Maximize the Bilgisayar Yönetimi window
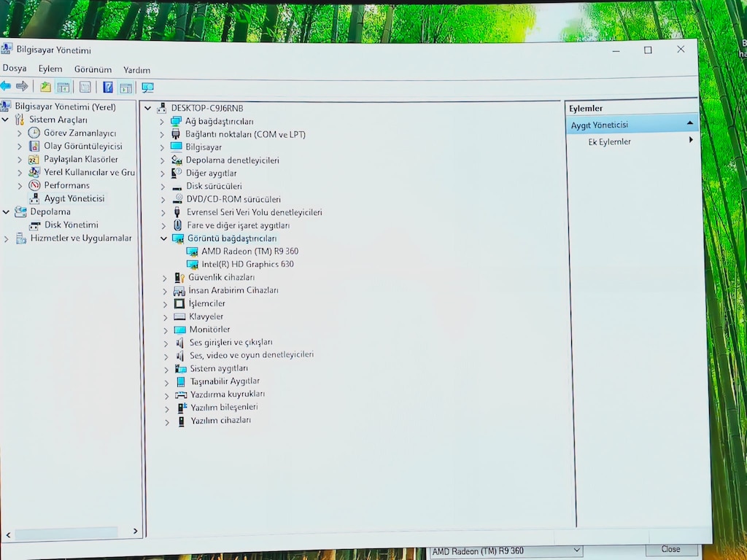The width and height of the screenshot is (747, 560). click(648, 50)
